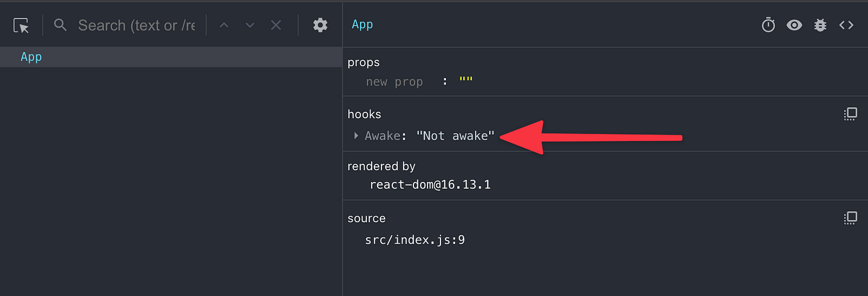Click the empty new prop value

pos(466,80)
